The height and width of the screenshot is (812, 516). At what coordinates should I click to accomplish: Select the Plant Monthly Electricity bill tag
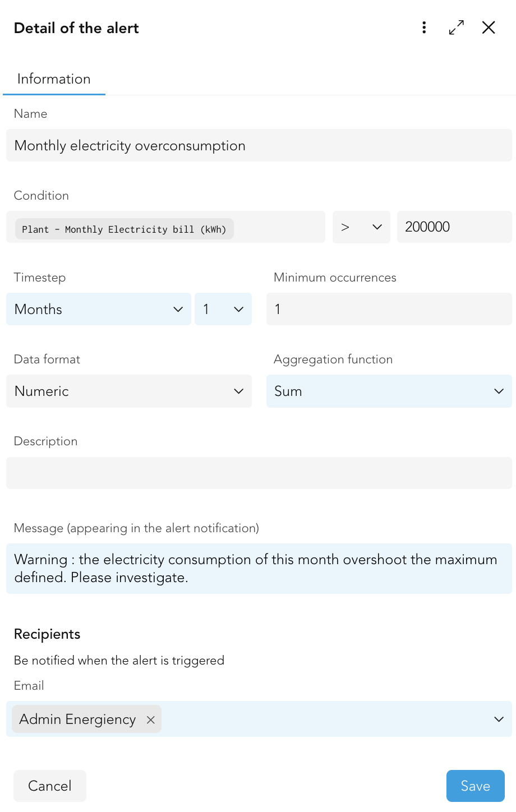[x=124, y=229]
